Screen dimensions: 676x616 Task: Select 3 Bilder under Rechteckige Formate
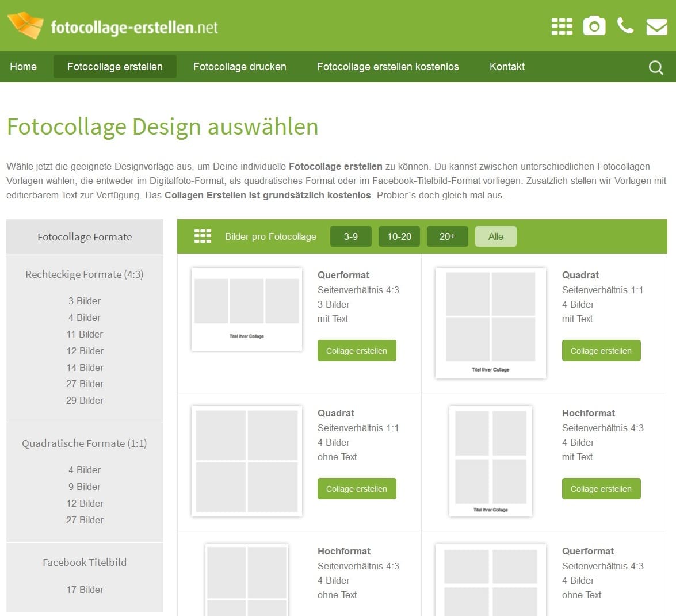click(x=85, y=301)
